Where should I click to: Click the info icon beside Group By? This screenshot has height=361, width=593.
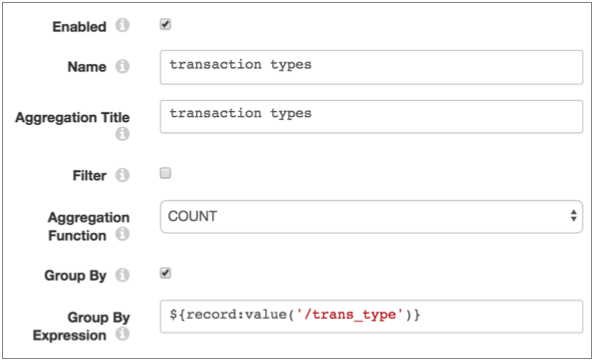122,275
